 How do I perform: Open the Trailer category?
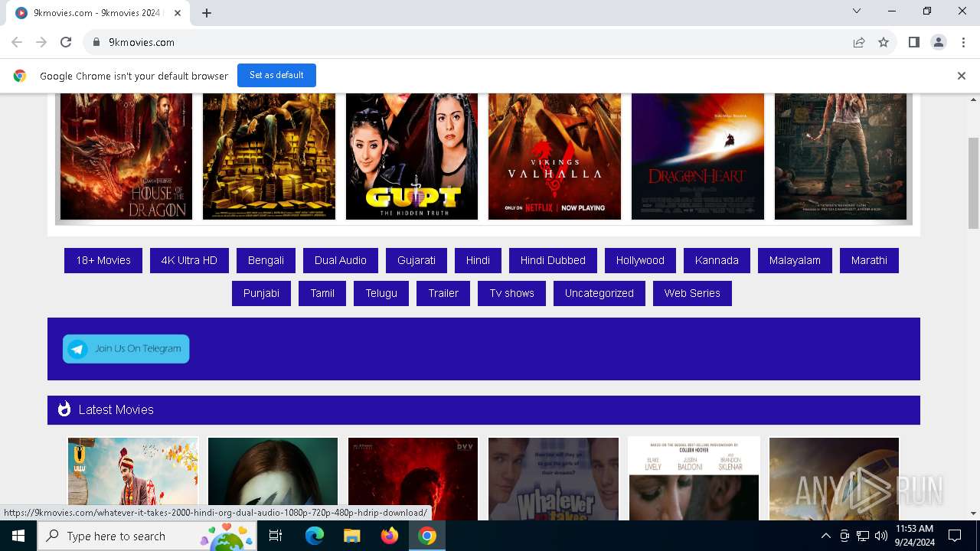click(443, 293)
